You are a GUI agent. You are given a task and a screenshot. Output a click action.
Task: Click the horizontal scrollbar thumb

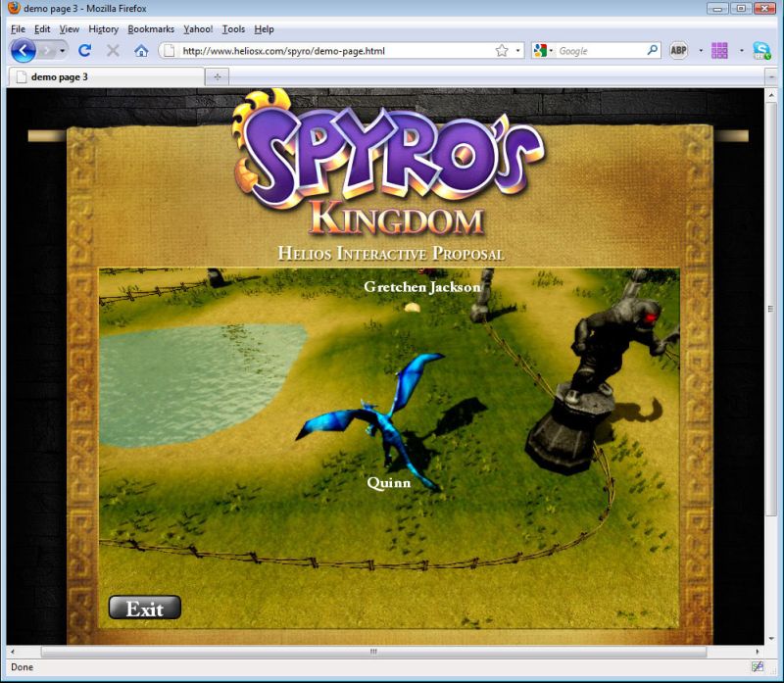(373, 652)
